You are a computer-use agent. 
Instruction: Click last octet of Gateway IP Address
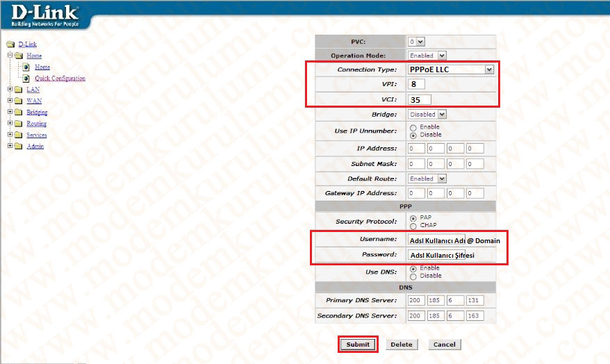[475, 193]
